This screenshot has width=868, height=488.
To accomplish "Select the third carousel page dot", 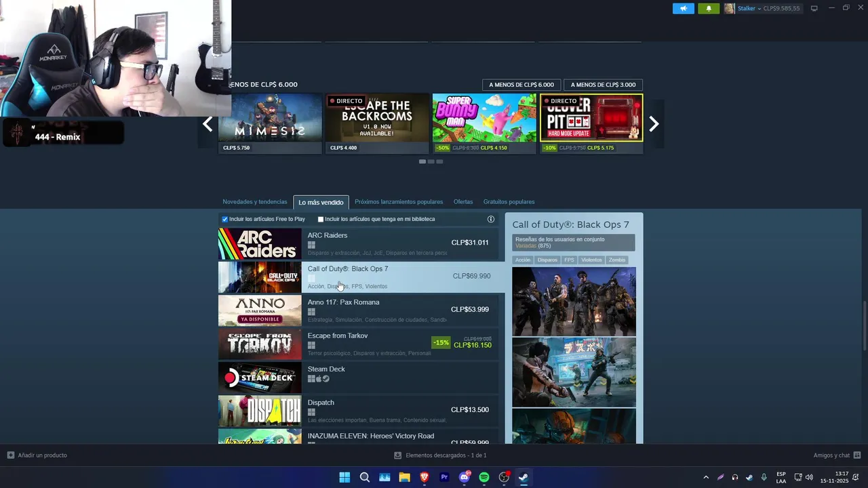I will pos(439,161).
